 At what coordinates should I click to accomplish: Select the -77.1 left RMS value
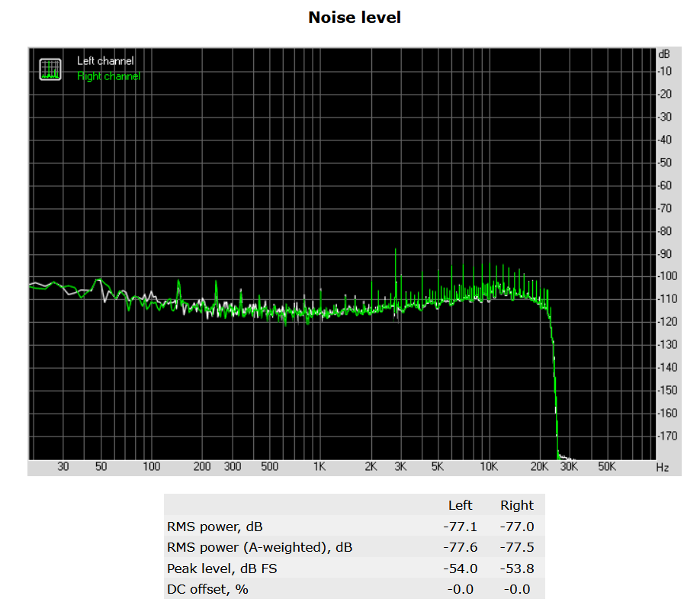pyautogui.click(x=461, y=527)
